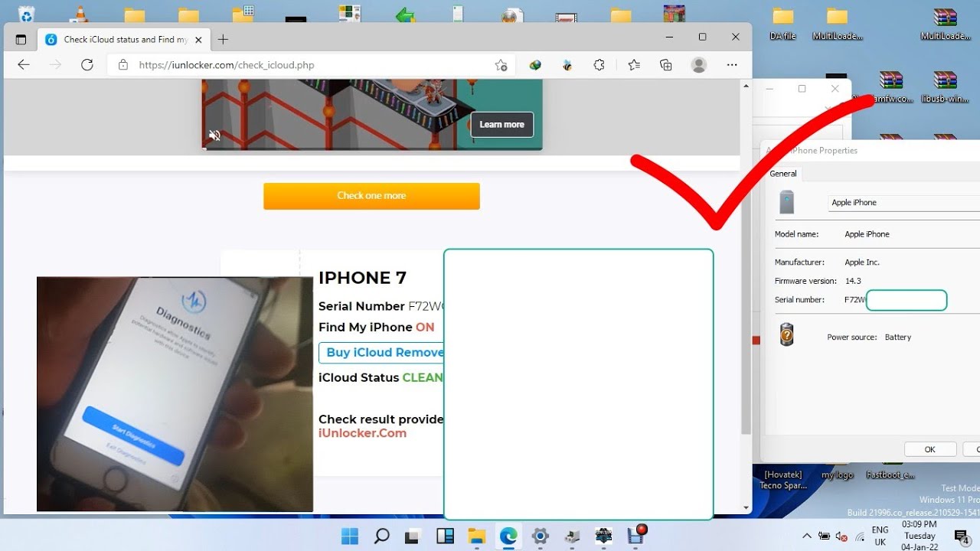Click the scroll up arrow of the page
The image size is (980, 551).
pyautogui.click(x=746, y=86)
